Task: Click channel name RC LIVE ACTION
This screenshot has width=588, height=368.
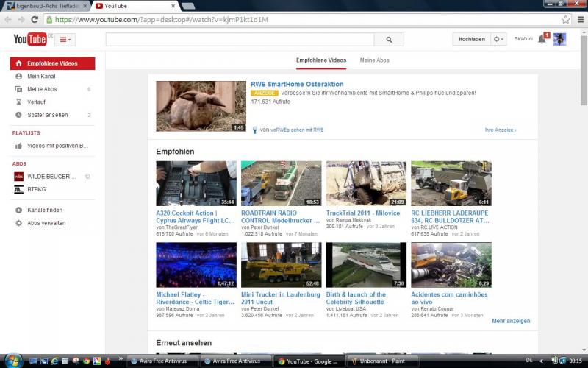Action: (x=439, y=227)
